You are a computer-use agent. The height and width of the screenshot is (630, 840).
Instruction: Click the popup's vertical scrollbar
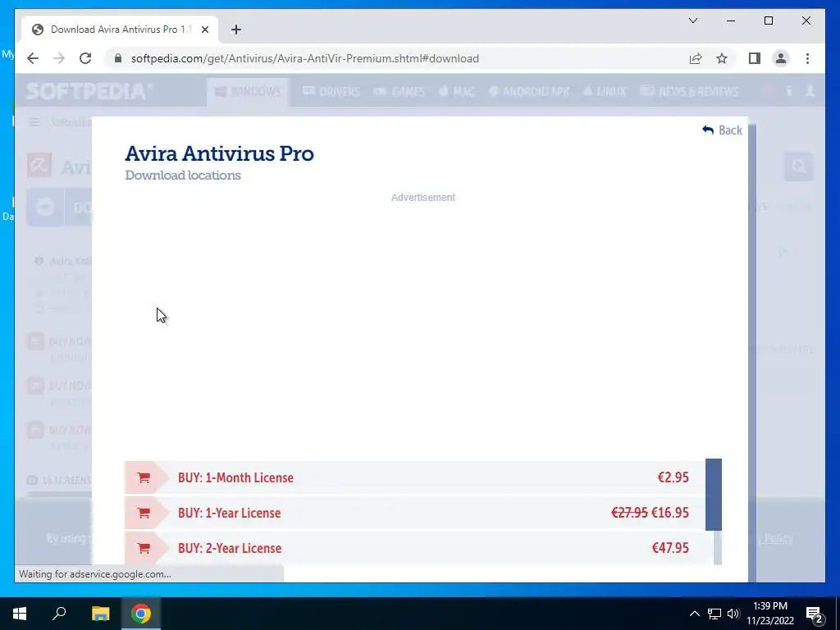752,354
